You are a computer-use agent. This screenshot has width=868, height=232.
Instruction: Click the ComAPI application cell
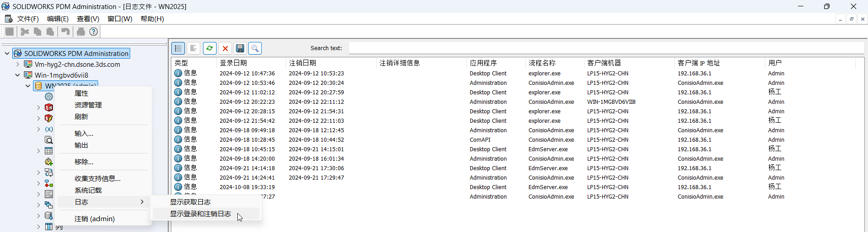click(x=480, y=140)
